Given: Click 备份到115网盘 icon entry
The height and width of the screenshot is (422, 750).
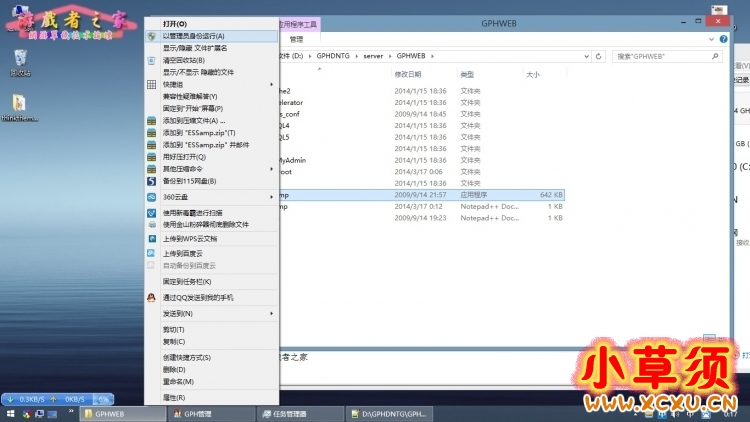Looking at the screenshot, I should tap(151, 181).
